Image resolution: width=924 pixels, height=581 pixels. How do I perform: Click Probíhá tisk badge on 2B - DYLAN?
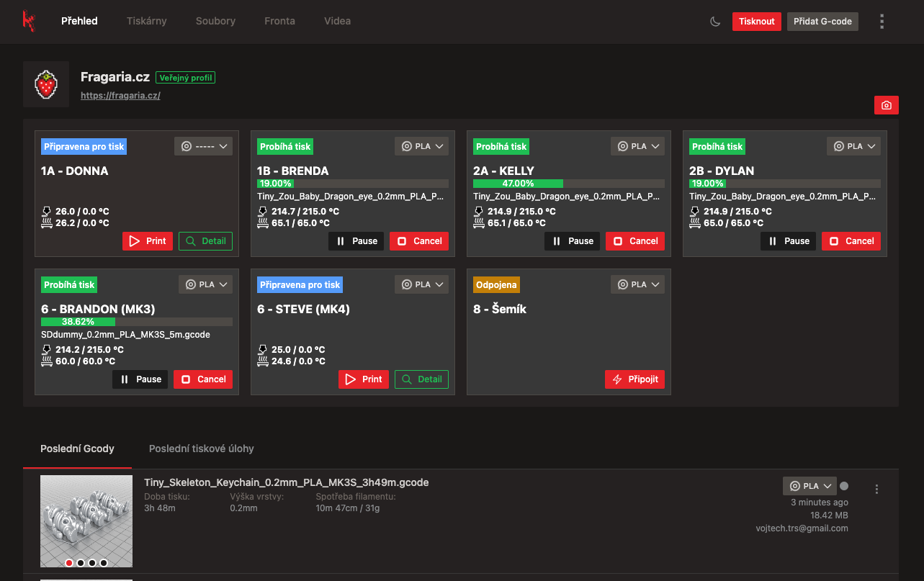click(x=717, y=146)
